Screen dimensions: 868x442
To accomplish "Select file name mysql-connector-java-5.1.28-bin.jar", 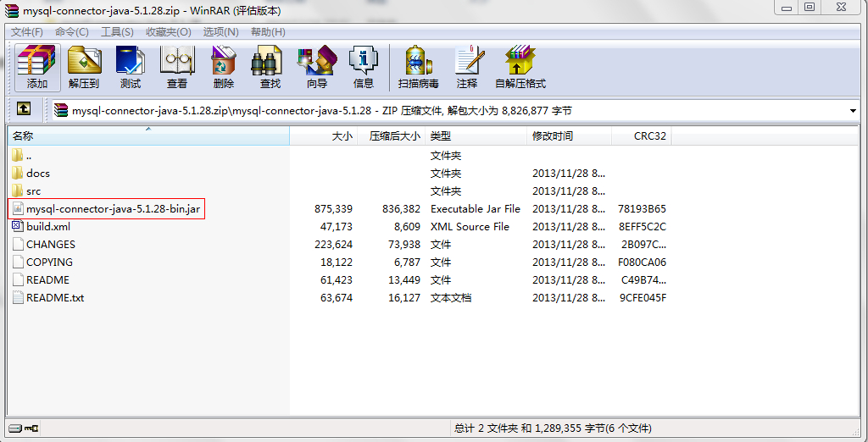I will tap(113, 209).
